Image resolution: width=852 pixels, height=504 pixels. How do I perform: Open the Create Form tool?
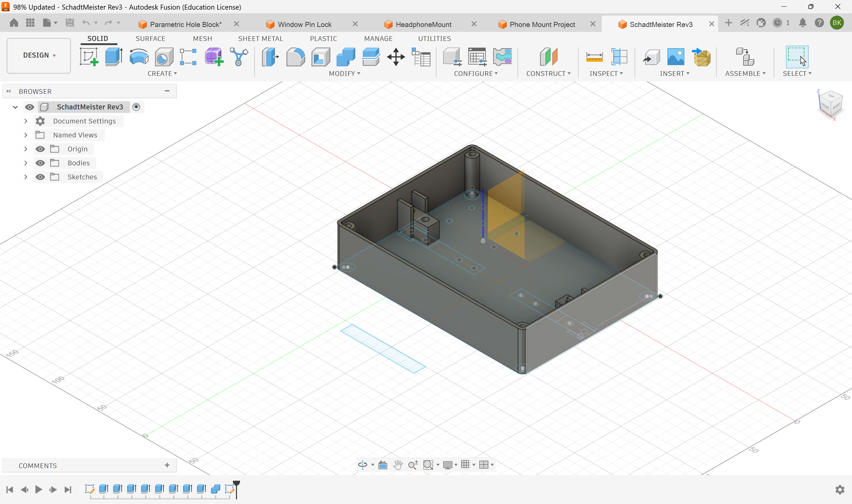214,57
